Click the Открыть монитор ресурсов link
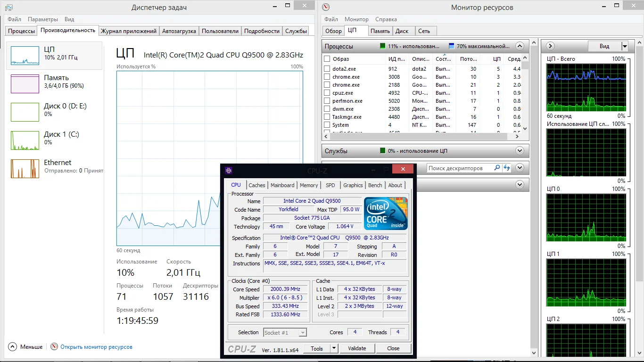 point(96,347)
